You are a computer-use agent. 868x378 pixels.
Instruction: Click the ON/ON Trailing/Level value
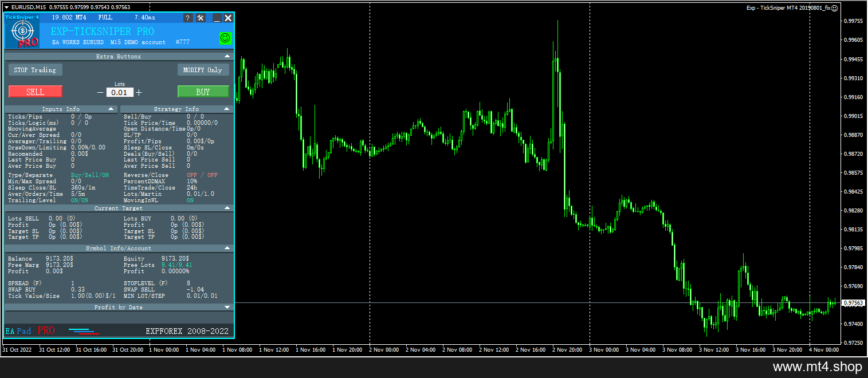point(80,200)
